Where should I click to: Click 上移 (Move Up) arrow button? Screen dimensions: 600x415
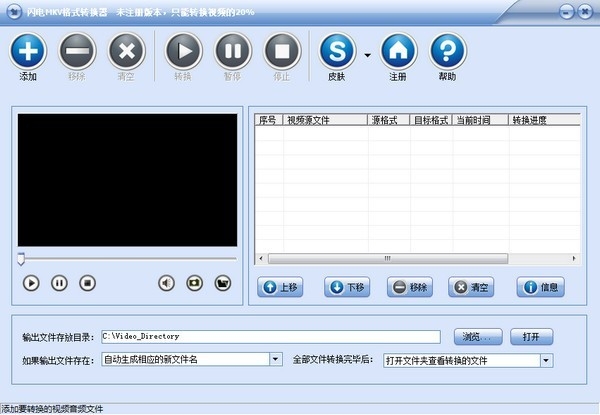pyautogui.click(x=279, y=288)
